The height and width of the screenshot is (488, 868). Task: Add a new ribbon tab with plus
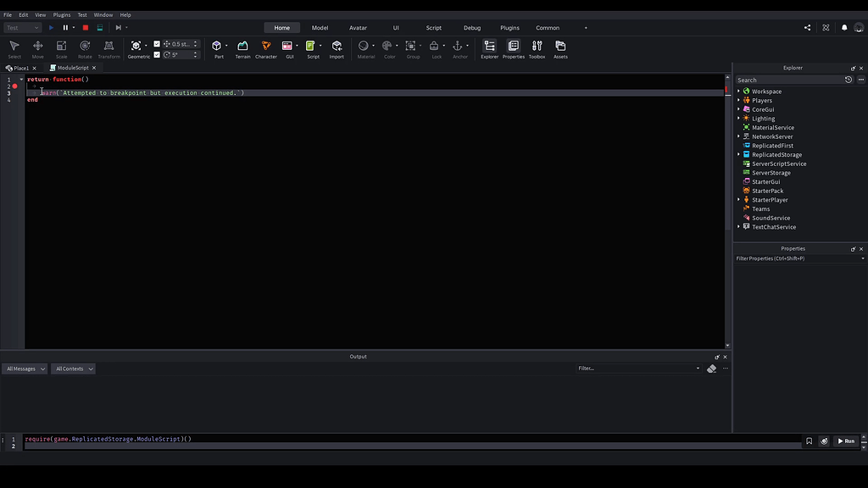point(586,28)
